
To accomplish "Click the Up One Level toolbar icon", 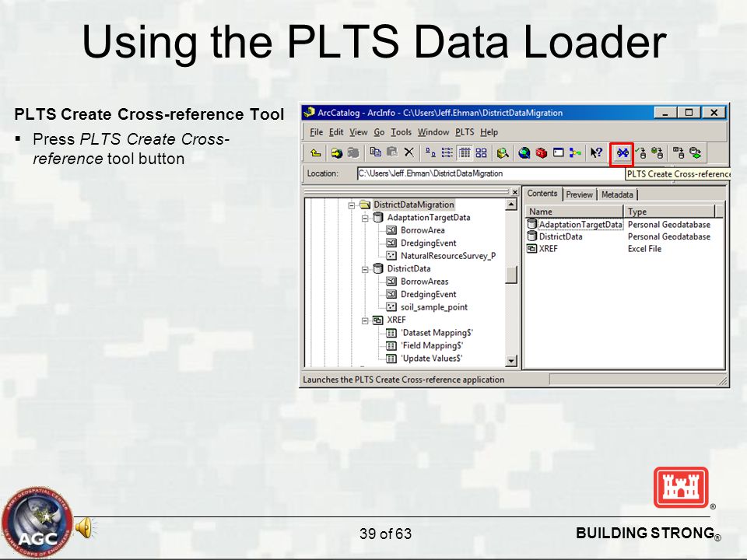I will 315,153.
